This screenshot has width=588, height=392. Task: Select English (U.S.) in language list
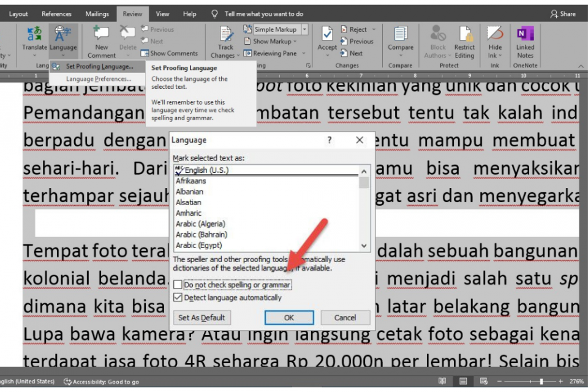tap(266, 170)
